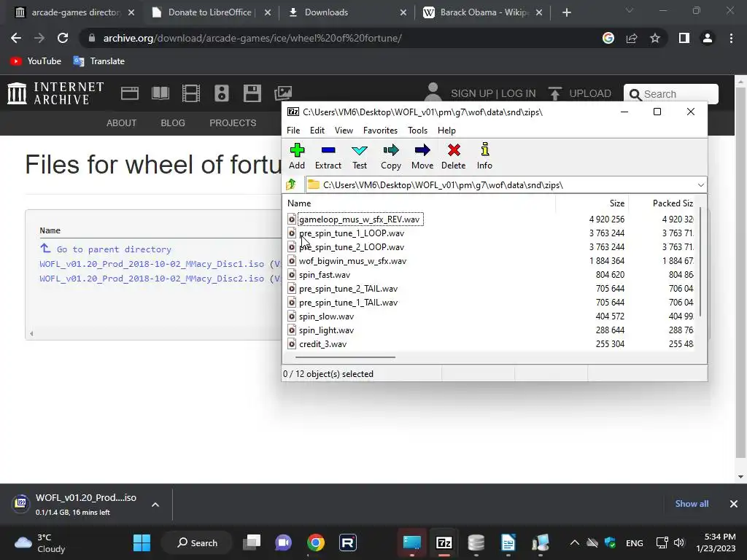Click the share page icon in Chrome
Screen dimensions: 747x560
click(632, 38)
